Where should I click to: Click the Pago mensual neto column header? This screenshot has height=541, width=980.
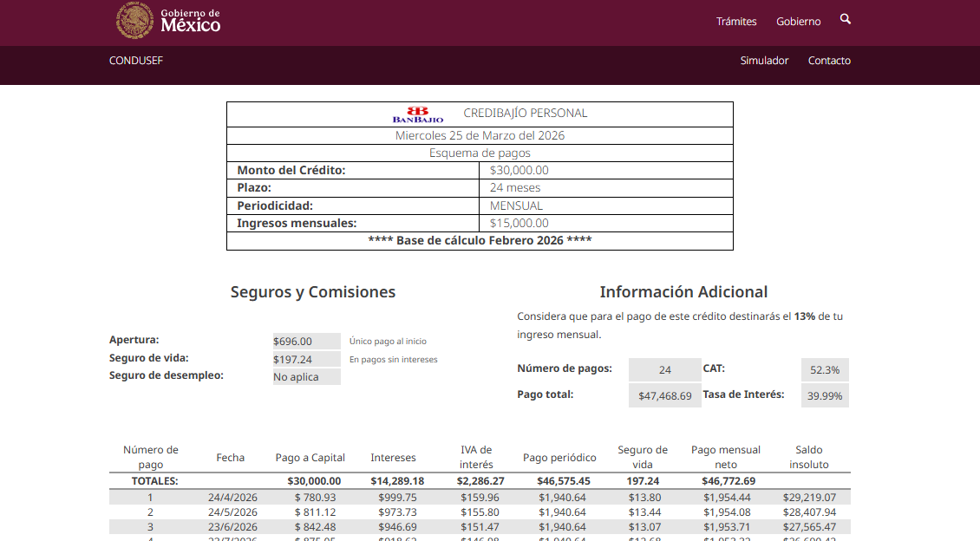click(x=726, y=457)
